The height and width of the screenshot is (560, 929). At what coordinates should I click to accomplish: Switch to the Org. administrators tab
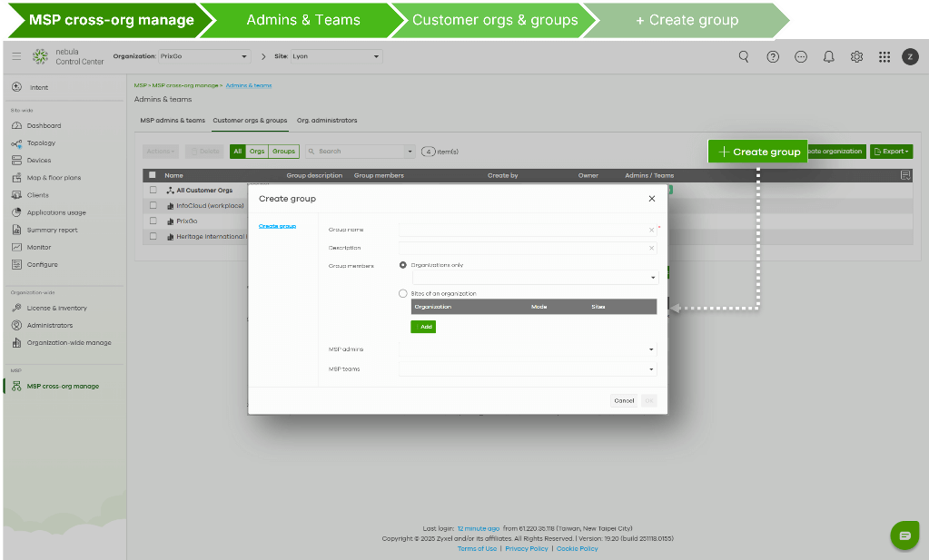327,119
